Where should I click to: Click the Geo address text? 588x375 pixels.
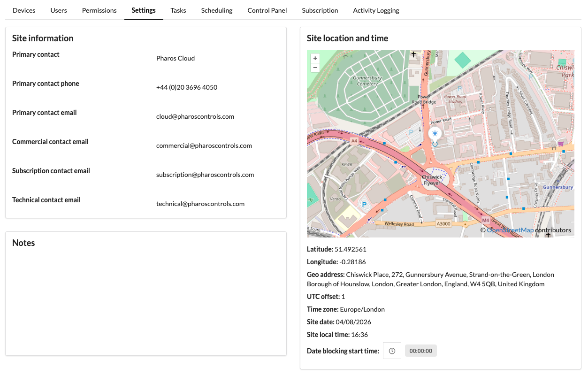coord(430,279)
